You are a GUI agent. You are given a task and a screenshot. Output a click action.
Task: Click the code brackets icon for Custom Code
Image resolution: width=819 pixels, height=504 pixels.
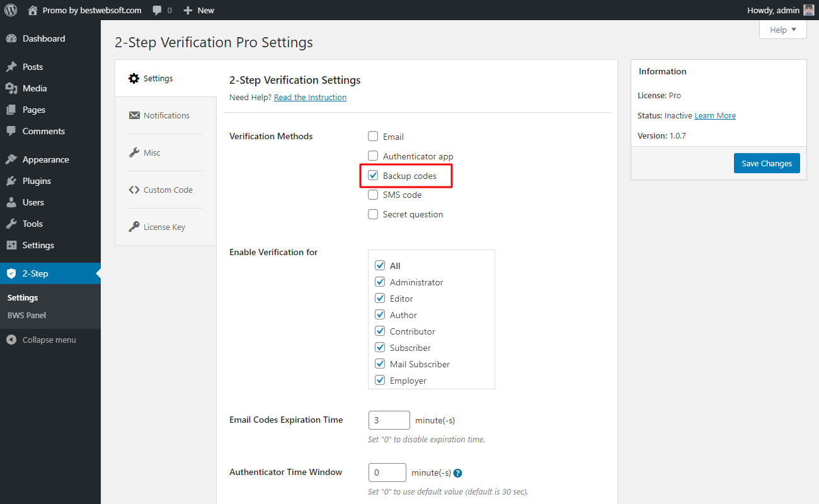(134, 190)
